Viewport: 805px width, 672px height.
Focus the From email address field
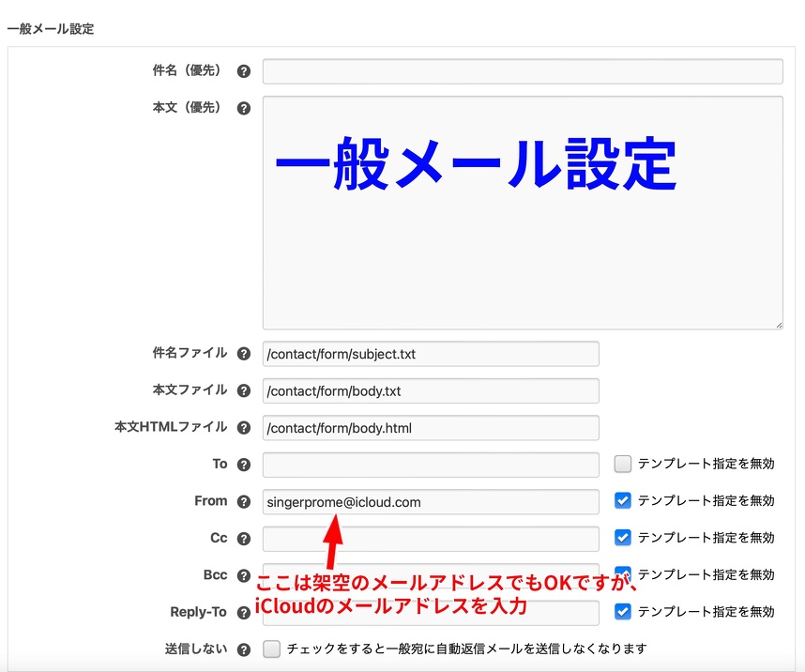pos(431,502)
